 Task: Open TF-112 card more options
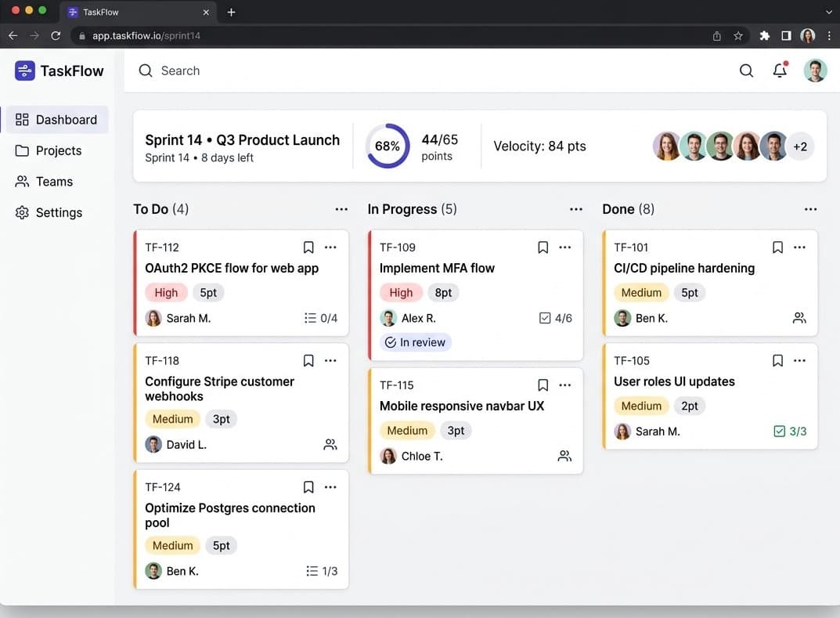[x=330, y=247]
